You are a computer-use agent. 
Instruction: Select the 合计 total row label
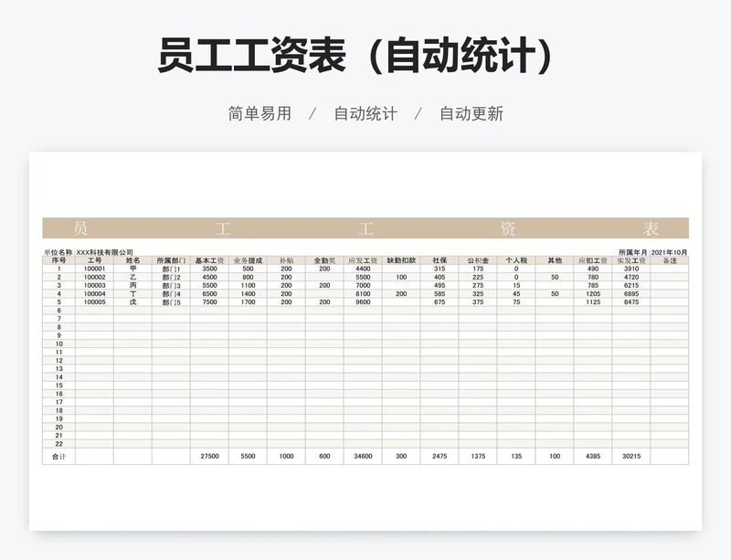tap(58, 457)
